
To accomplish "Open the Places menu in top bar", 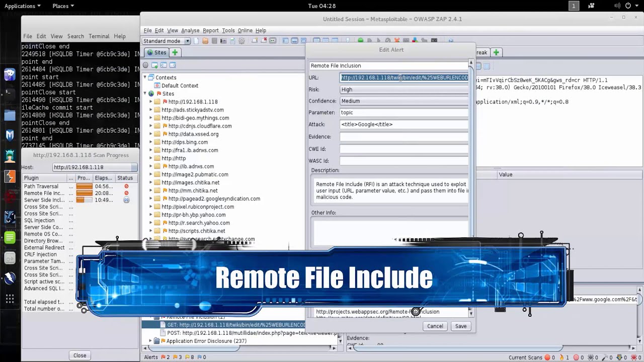I will (63, 6).
